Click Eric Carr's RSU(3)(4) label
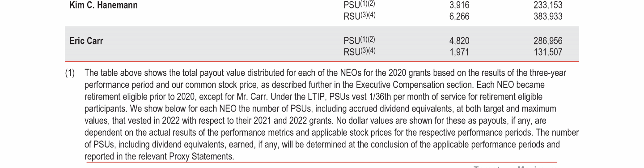 360,52
